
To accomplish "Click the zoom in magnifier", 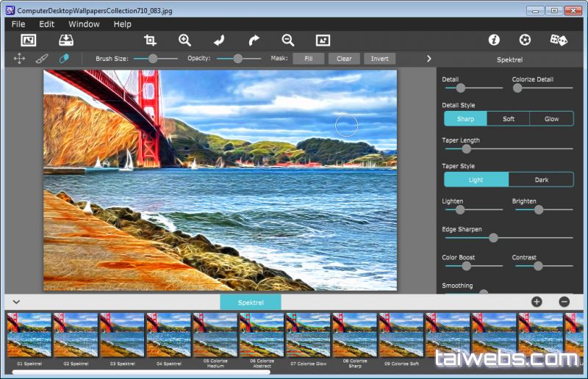I will [184, 40].
